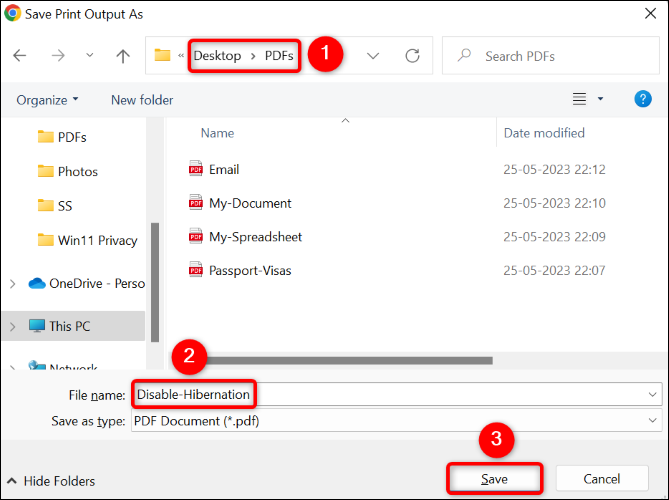The height and width of the screenshot is (500, 669).
Task: Click the sidebar vertical scrollbar
Action: pos(155,282)
